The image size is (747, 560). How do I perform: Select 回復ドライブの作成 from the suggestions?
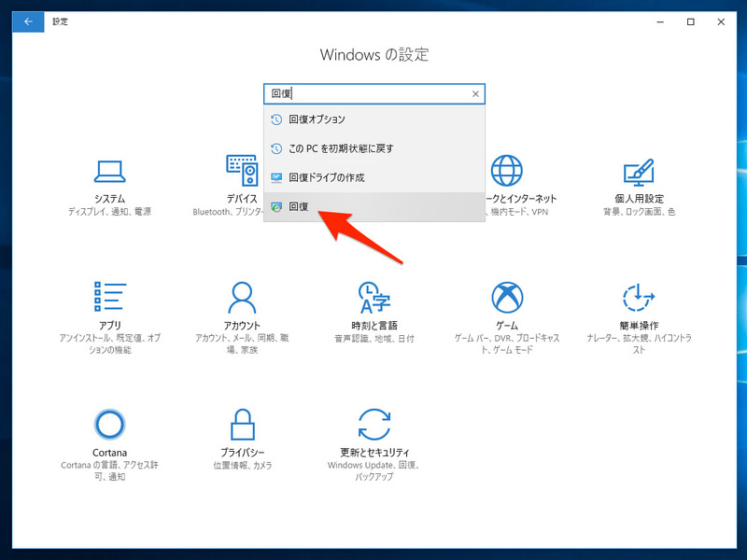374,177
